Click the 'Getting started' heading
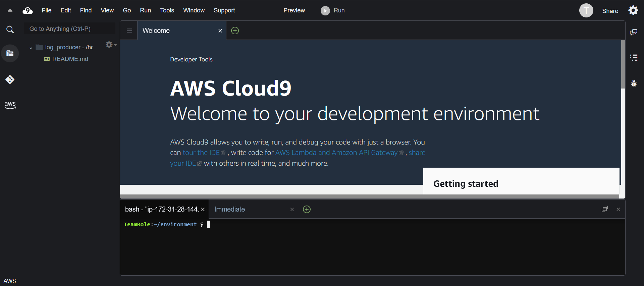Viewport: 644px width, 286px height. click(466, 184)
